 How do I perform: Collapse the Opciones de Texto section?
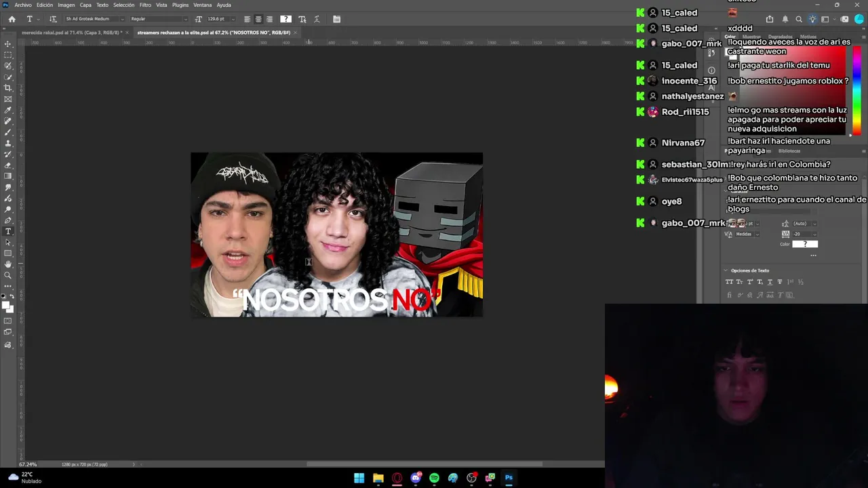726,270
